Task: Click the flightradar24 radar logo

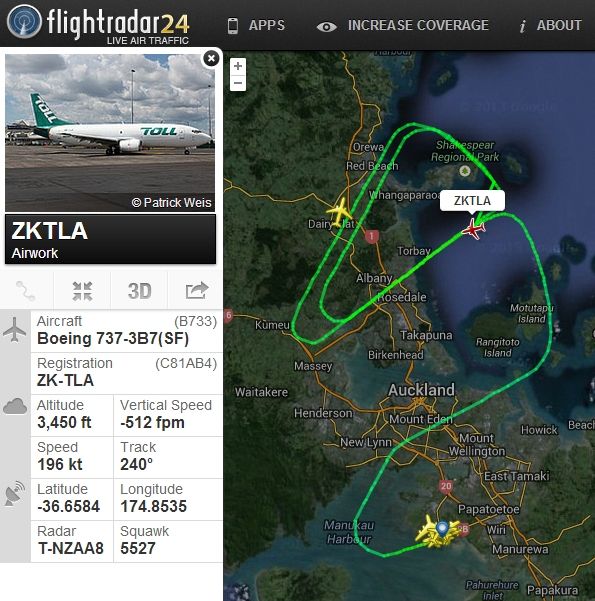Action: (x=24, y=21)
